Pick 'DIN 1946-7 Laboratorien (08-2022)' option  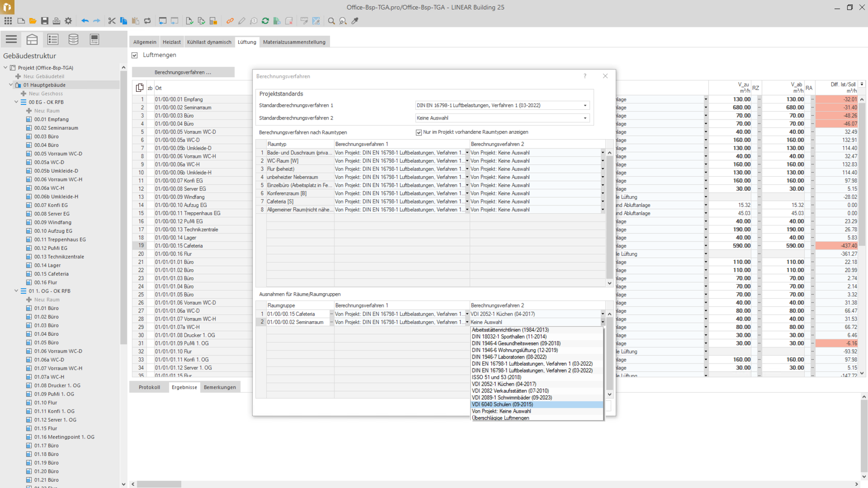coord(537,357)
